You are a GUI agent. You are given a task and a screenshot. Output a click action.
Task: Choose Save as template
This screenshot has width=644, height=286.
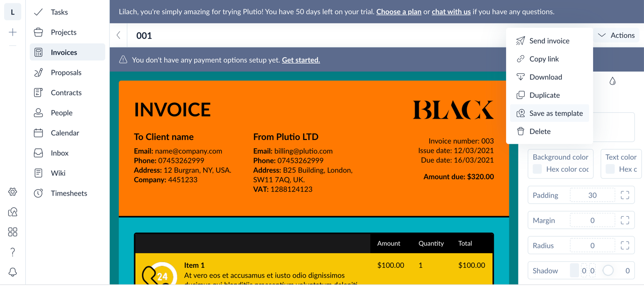pyautogui.click(x=550, y=113)
